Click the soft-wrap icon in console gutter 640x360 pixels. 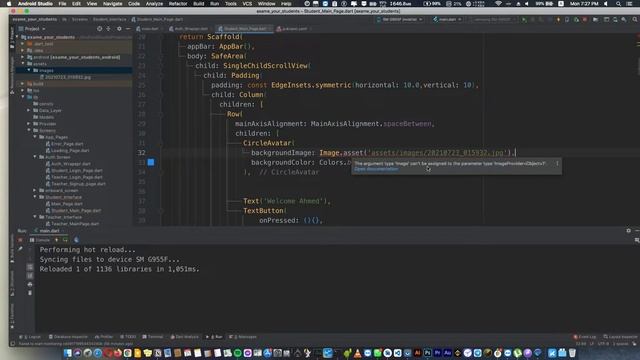point(30,267)
